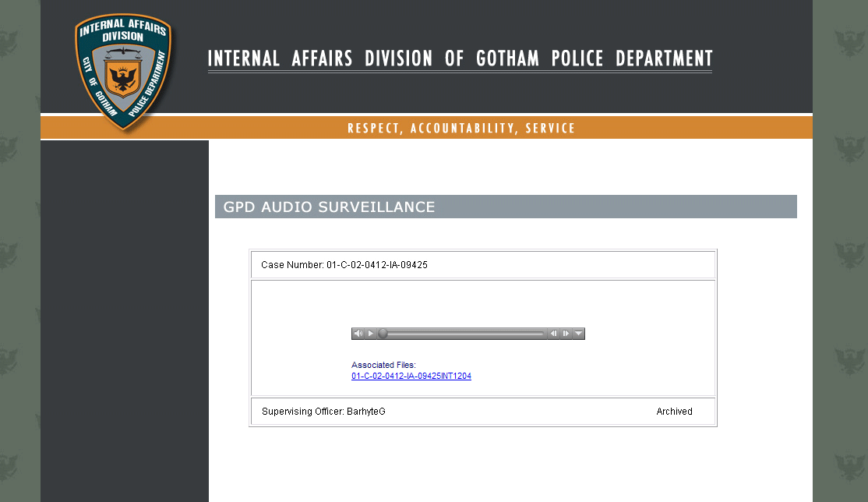Click the Case Number text row

click(483, 265)
